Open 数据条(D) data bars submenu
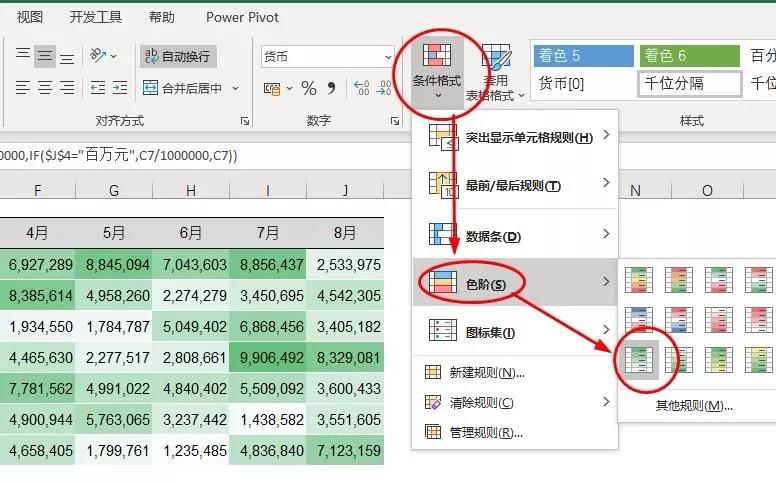Viewport: 776px width, 483px height. coord(515,235)
